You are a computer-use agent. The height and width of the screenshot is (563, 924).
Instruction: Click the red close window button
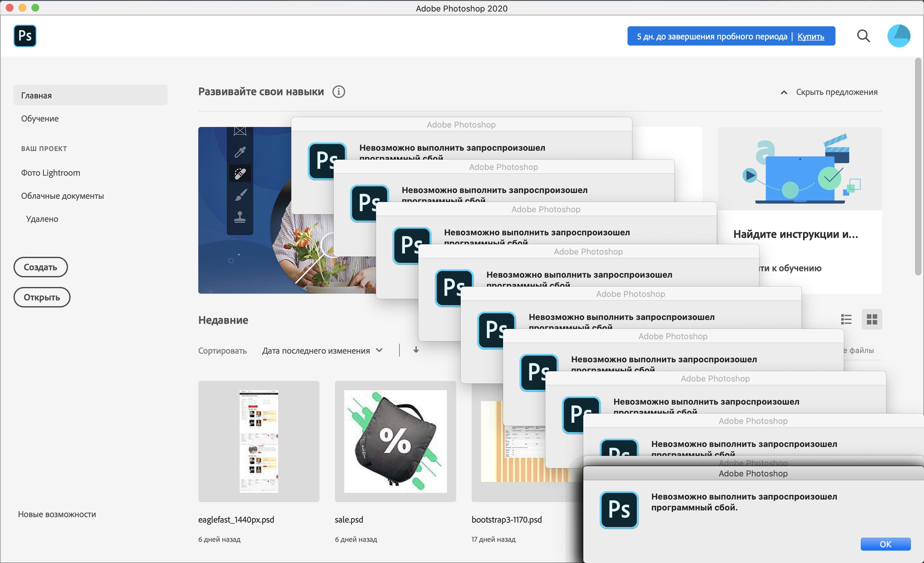coord(10,7)
